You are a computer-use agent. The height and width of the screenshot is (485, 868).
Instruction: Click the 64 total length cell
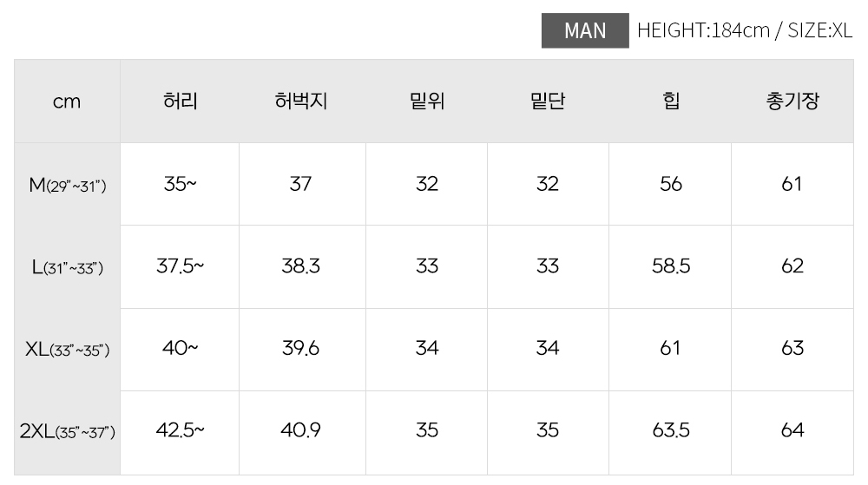point(792,431)
